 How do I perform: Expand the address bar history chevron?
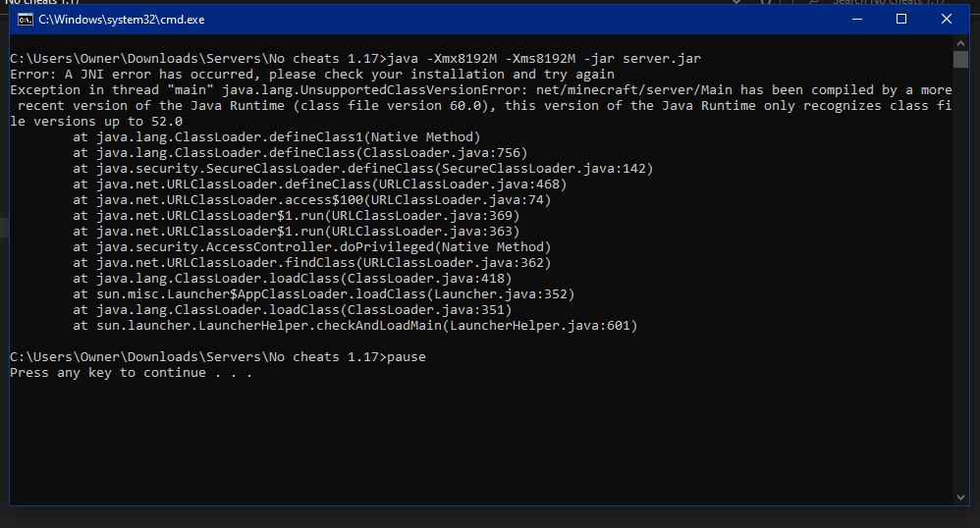click(738, 3)
